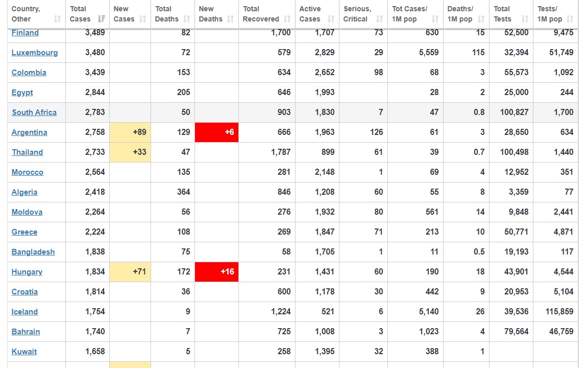
Task: Click Colombia's 55,573 total tests value
Action: tap(517, 72)
